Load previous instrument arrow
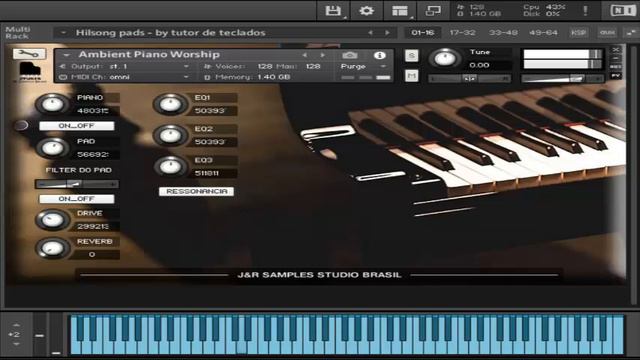 [x=304, y=55]
